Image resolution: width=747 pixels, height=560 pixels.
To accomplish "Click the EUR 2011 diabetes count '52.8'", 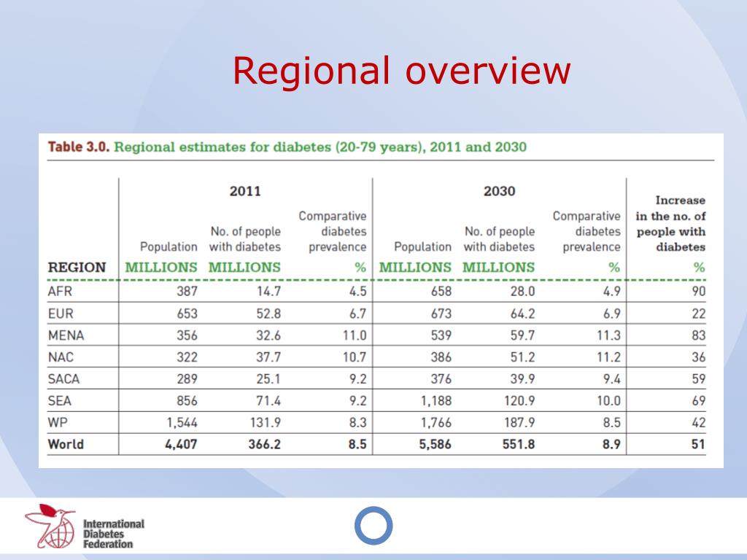I will [x=268, y=314].
